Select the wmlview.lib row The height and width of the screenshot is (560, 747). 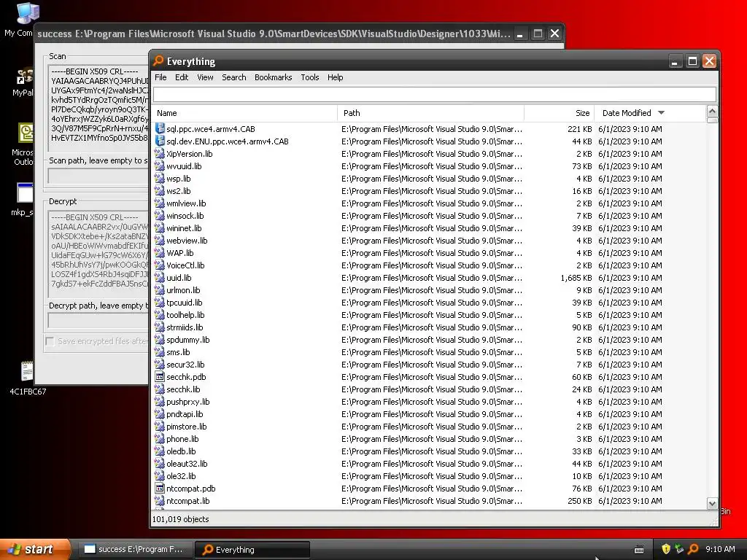(x=429, y=203)
